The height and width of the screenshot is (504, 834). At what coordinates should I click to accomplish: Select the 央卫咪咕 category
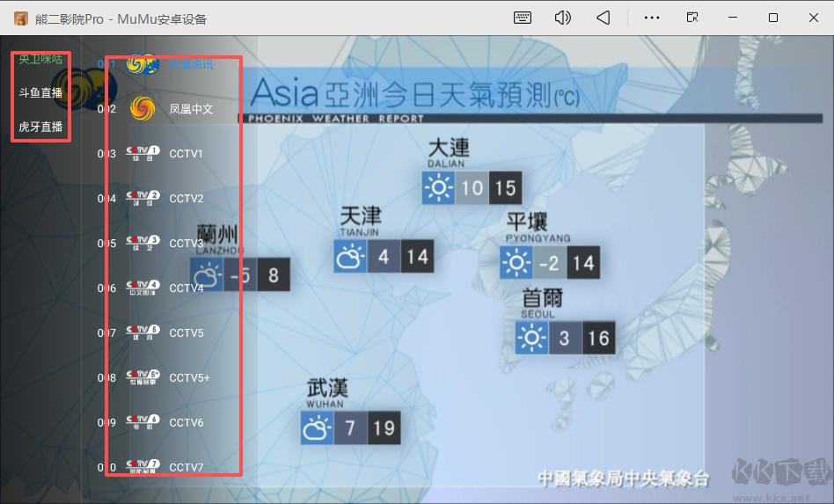[x=40, y=59]
